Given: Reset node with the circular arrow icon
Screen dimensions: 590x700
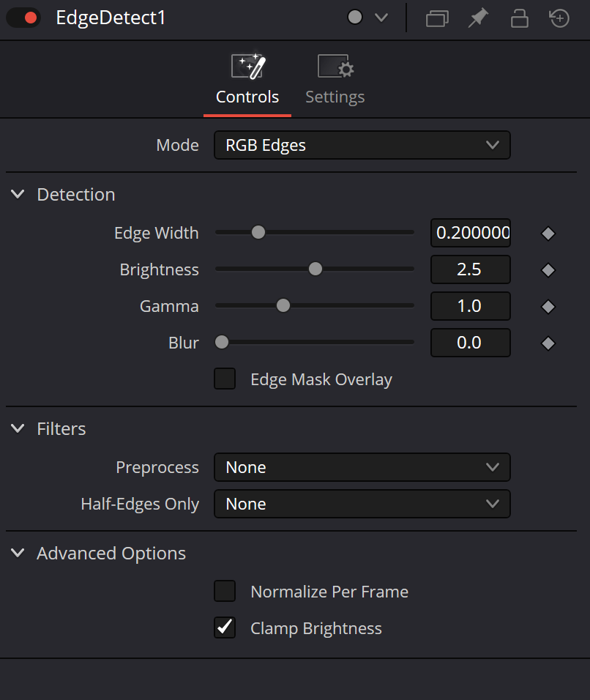Looking at the screenshot, I should click(559, 18).
